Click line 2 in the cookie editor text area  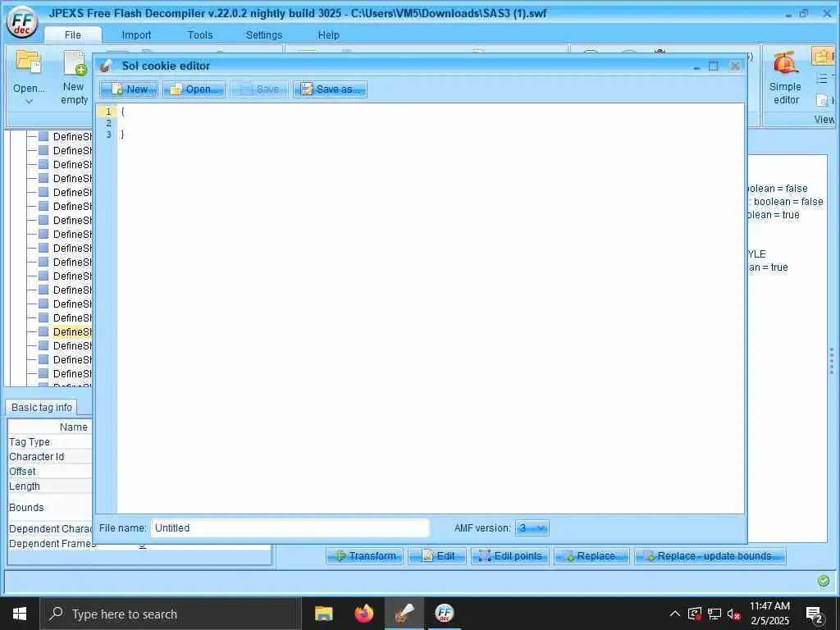point(428,123)
